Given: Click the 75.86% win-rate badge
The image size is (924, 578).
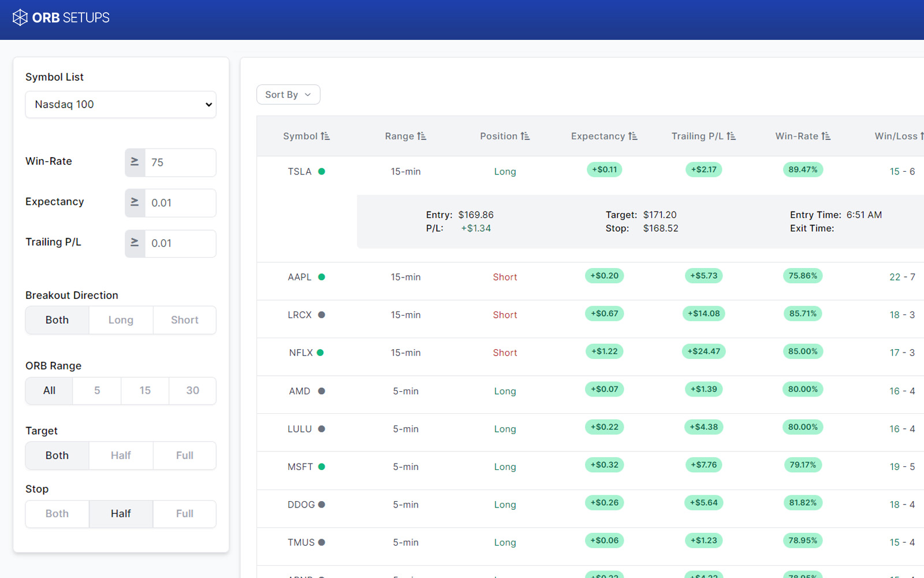Looking at the screenshot, I should click(803, 276).
